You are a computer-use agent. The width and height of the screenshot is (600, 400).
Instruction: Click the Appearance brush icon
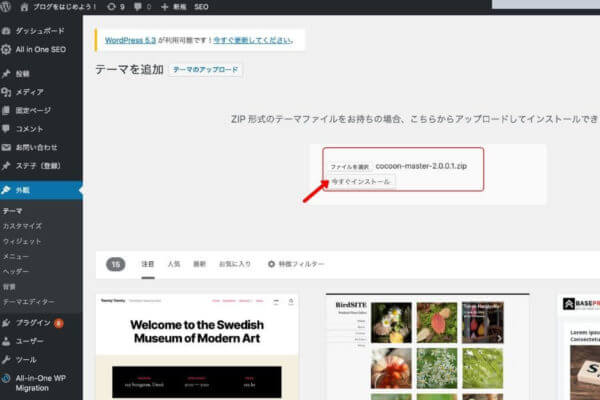[6, 190]
